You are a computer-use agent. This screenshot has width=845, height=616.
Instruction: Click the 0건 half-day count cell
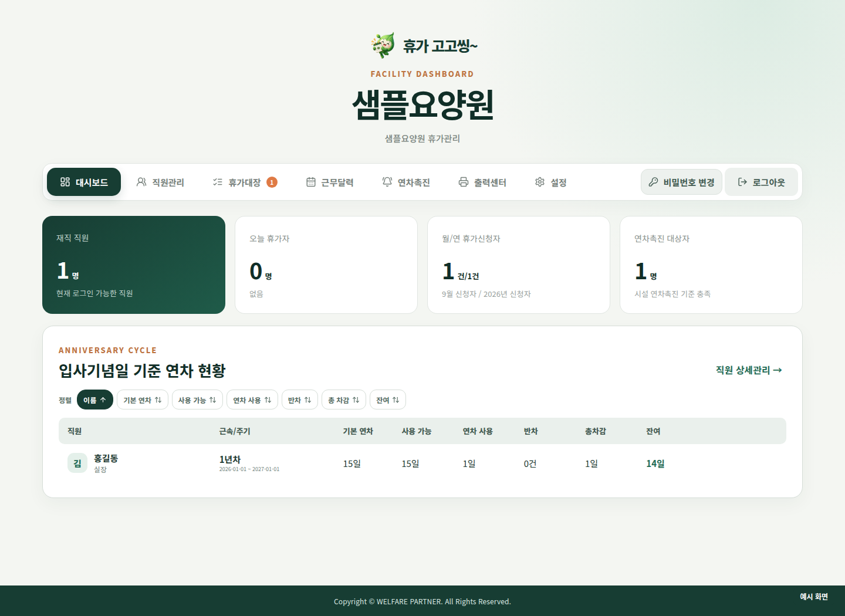pyautogui.click(x=530, y=463)
